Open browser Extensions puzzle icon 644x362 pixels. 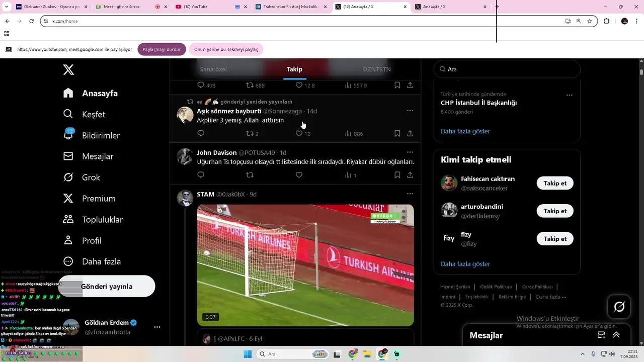coord(606,21)
